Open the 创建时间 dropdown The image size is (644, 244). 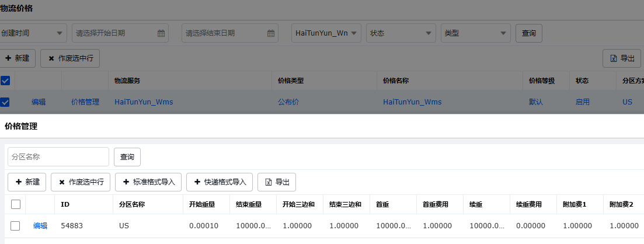tap(33, 33)
